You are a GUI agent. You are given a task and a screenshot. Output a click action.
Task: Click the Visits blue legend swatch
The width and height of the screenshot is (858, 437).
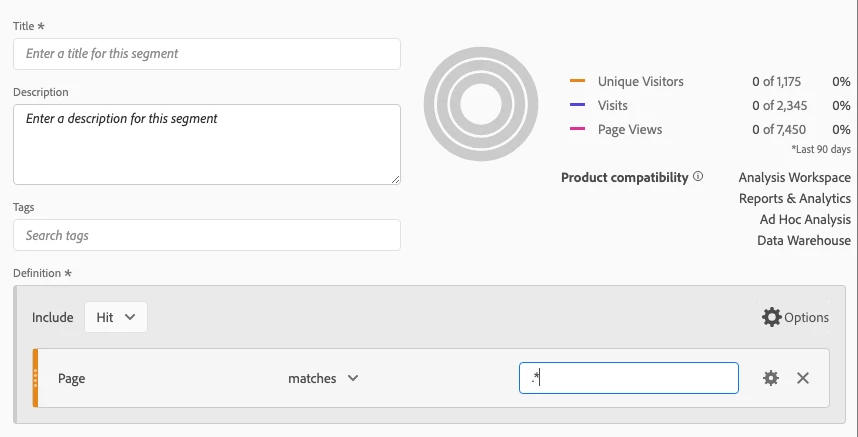click(577, 105)
